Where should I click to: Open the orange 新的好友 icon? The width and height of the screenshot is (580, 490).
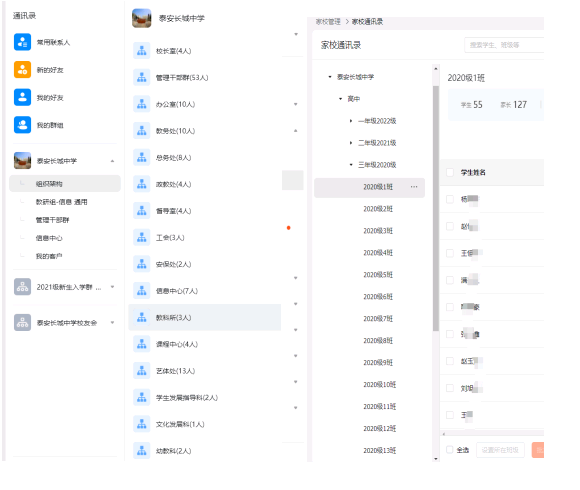[22, 70]
